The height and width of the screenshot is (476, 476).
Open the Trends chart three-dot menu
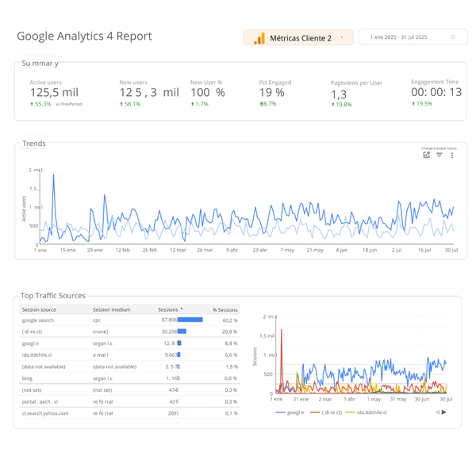click(x=452, y=155)
